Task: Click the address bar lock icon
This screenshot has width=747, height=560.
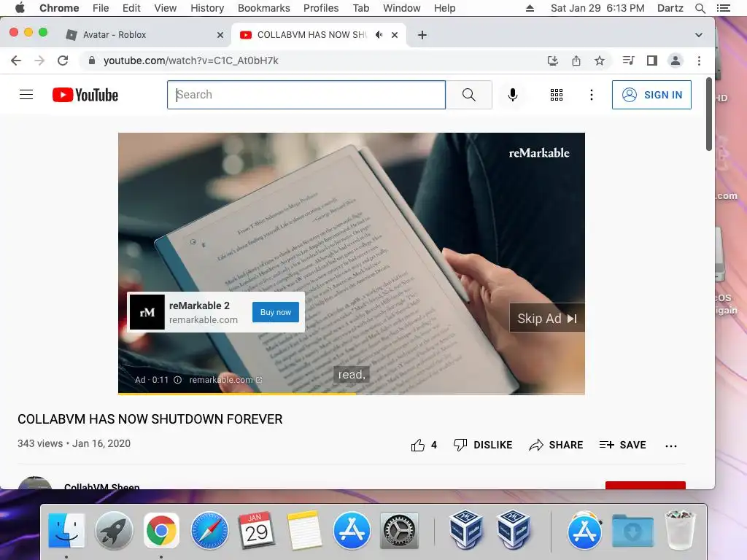Action: click(x=92, y=61)
